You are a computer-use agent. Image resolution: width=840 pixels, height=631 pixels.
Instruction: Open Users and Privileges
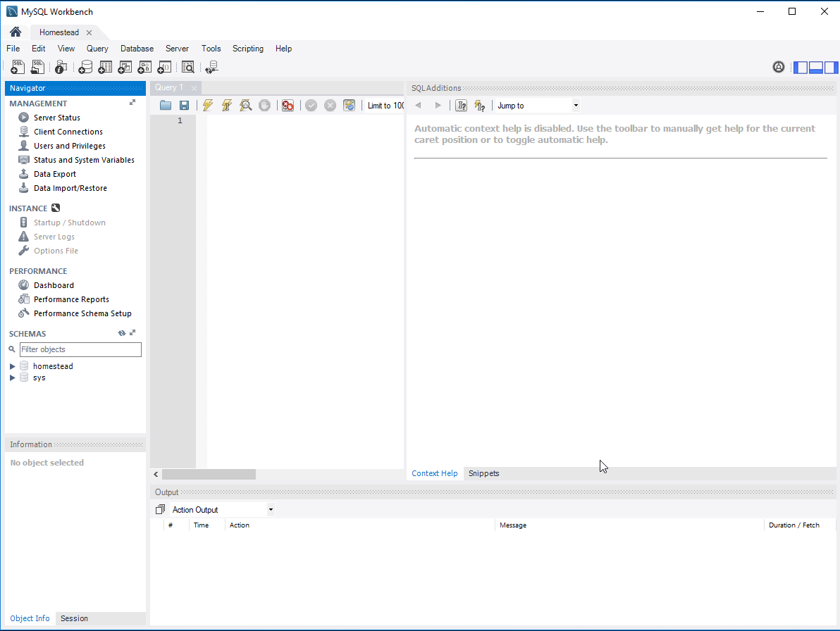(x=70, y=146)
